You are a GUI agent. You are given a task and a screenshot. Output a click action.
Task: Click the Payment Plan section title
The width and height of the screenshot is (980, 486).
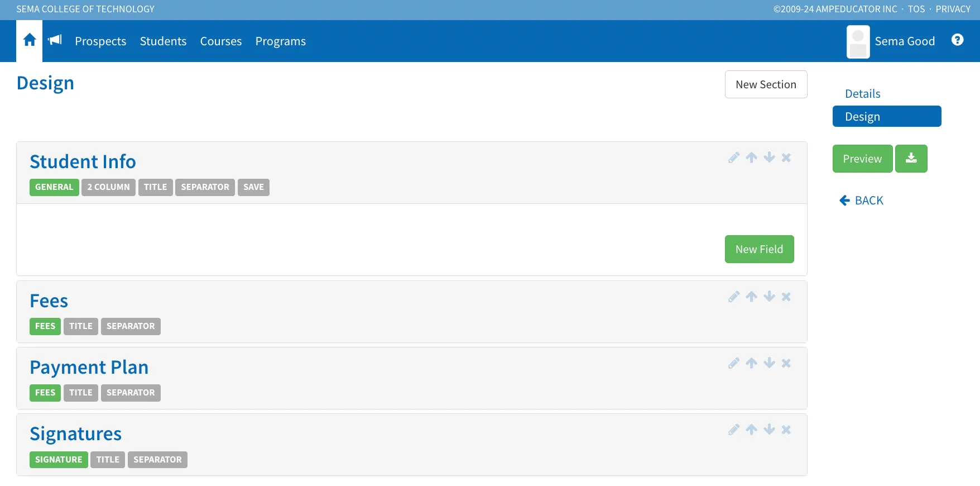[x=89, y=367]
